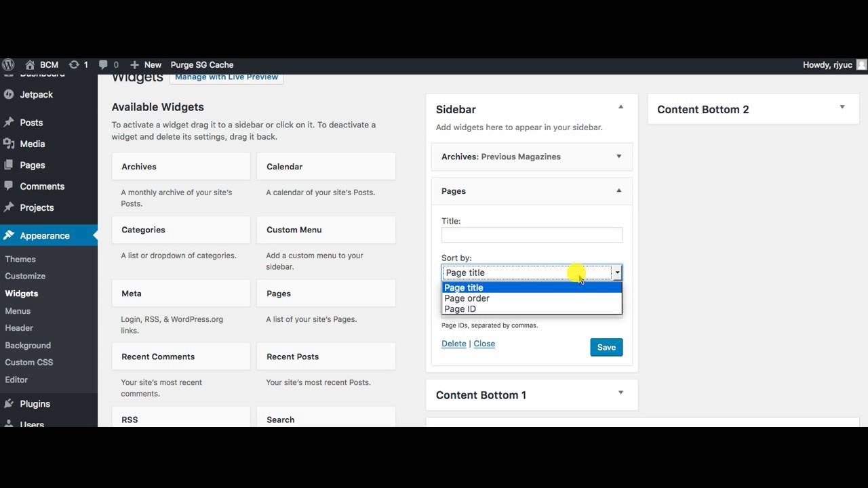
Task: Click the Media icon in sidebar
Action: tap(9, 144)
